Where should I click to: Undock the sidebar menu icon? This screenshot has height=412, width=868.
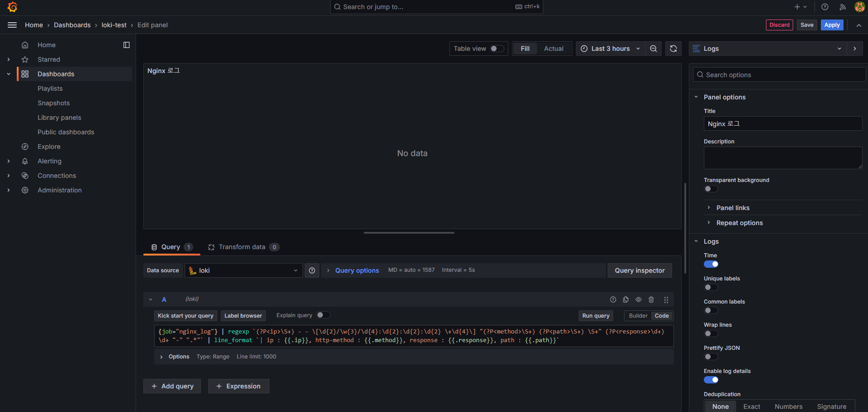(x=127, y=45)
